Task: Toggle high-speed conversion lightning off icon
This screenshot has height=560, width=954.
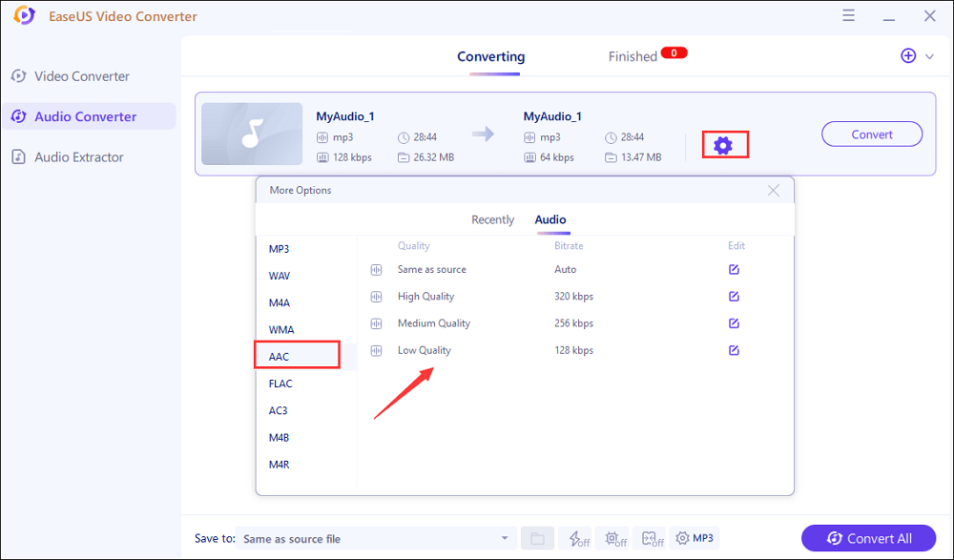Action: point(575,539)
